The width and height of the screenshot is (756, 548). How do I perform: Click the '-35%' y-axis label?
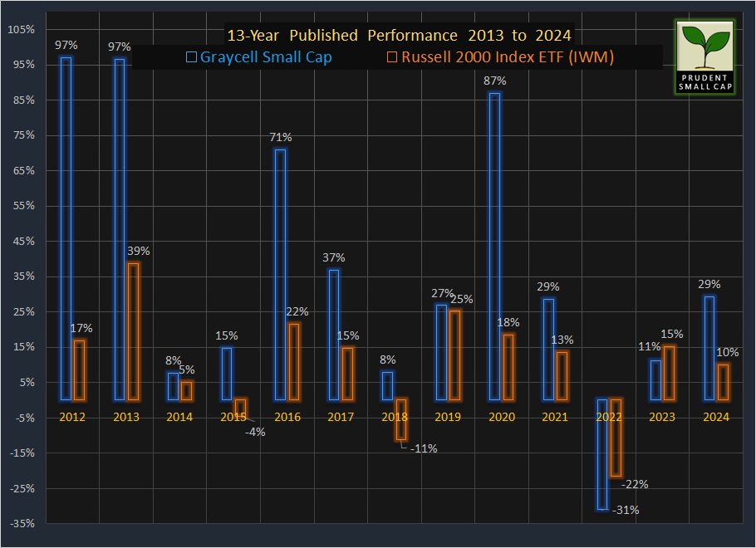22,523
